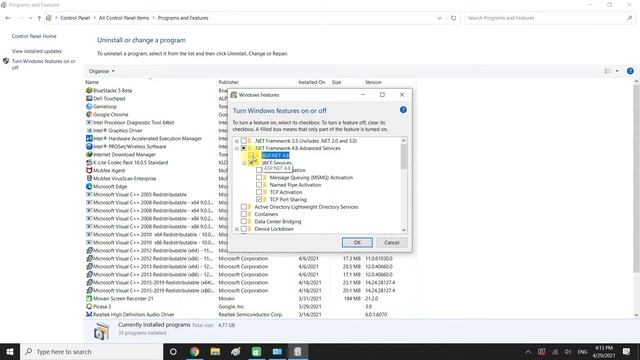
Task: Click Turn Windows features on or off link
Action: point(43,64)
